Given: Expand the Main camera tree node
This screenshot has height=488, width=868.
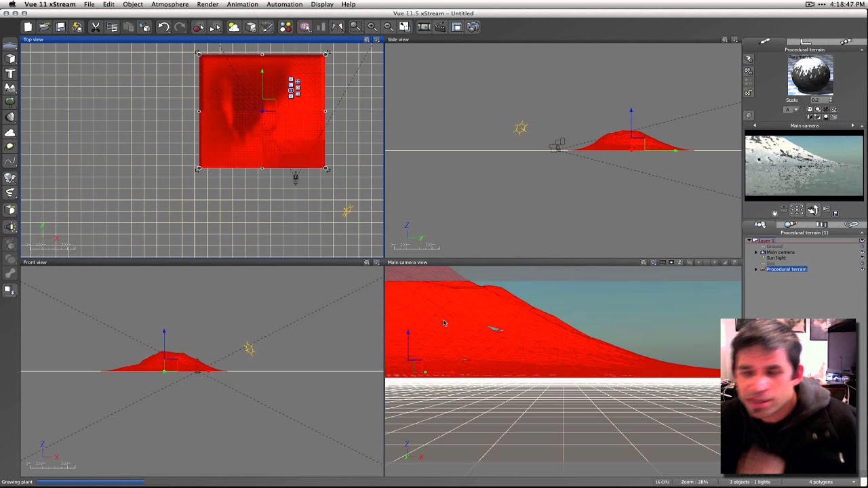Looking at the screenshot, I should point(756,252).
